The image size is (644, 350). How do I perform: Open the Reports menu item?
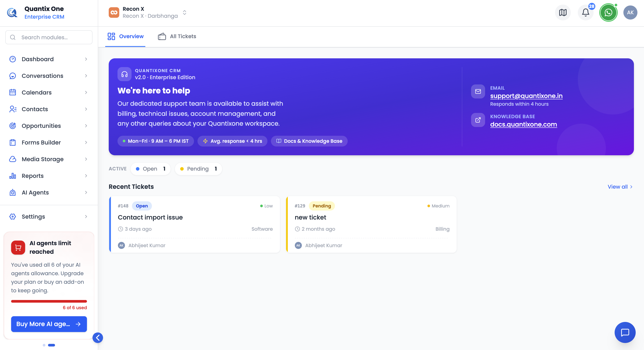click(x=49, y=176)
